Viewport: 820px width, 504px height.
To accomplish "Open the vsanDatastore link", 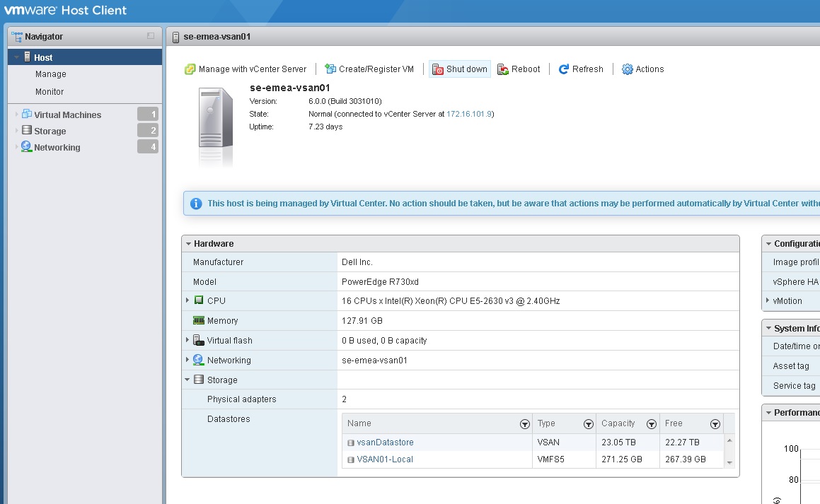I will 385,443.
